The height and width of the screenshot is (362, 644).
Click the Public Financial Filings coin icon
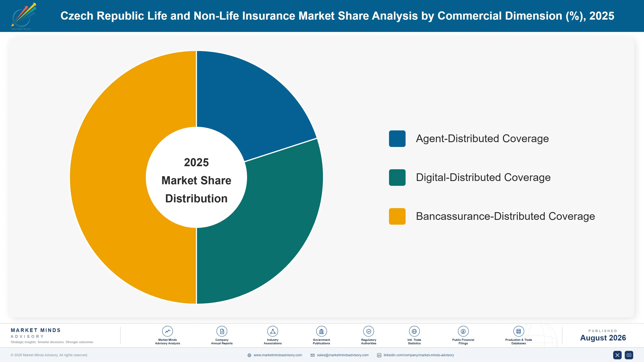click(x=463, y=331)
